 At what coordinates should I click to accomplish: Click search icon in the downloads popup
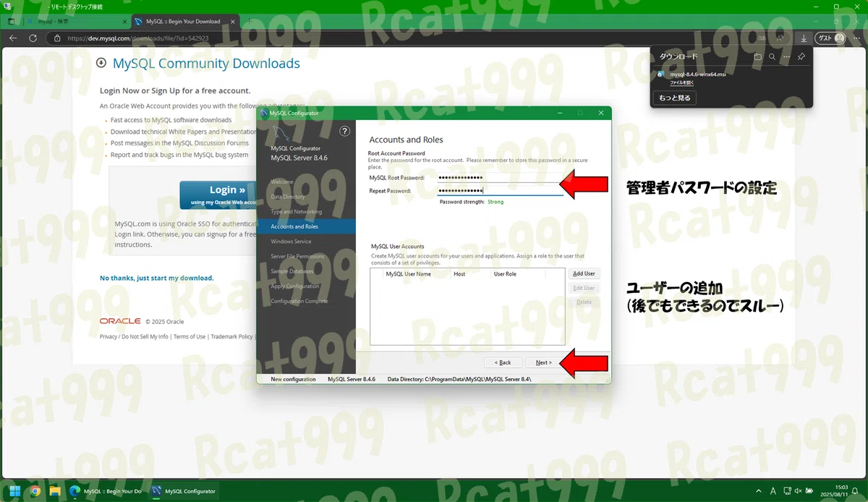coord(772,56)
